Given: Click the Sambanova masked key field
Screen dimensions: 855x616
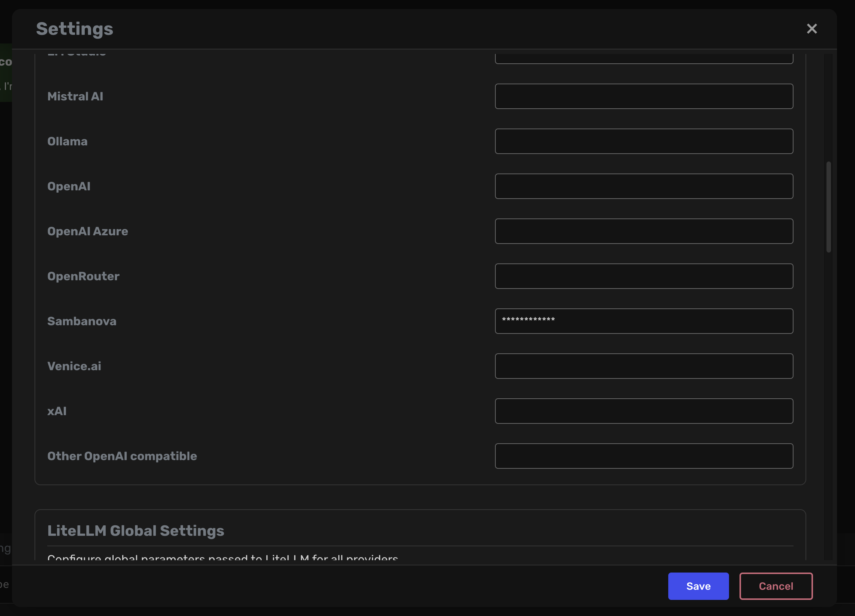Looking at the screenshot, I should [644, 321].
